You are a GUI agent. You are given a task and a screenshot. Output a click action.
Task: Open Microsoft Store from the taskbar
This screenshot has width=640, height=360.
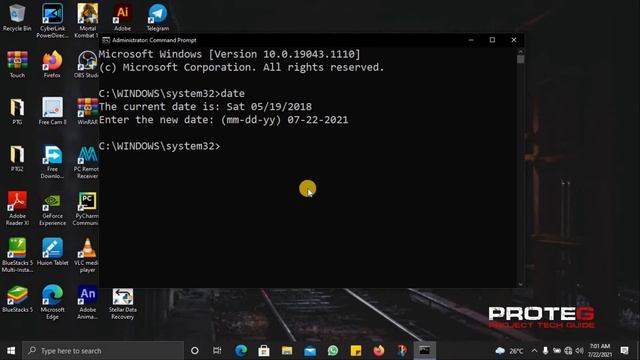pos(264,351)
